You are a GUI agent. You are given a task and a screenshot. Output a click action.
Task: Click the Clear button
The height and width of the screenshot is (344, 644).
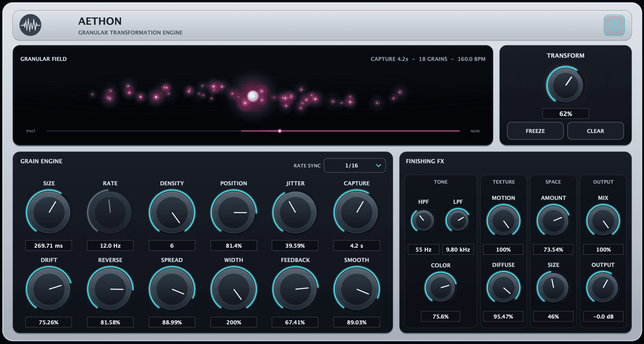click(x=595, y=131)
